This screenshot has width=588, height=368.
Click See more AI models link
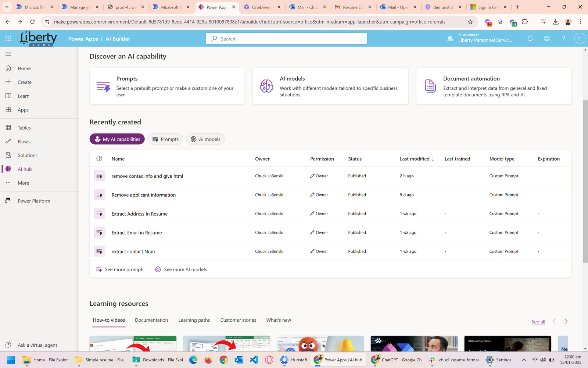[181, 269]
